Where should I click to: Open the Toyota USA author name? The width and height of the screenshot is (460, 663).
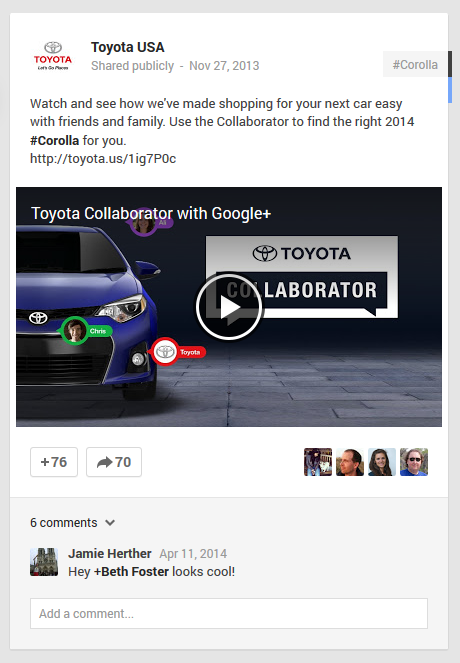pos(128,47)
